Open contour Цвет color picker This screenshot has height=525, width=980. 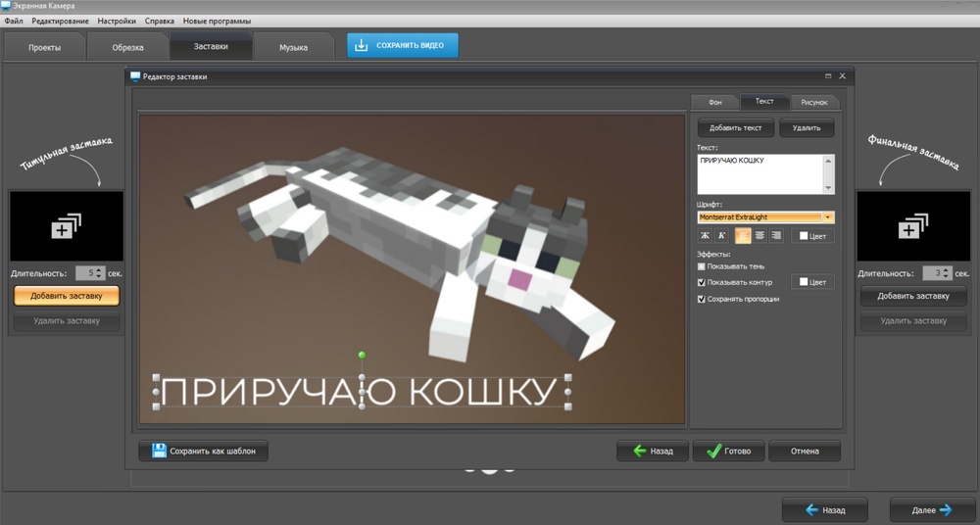pyautogui.click(x=812, y=282)
